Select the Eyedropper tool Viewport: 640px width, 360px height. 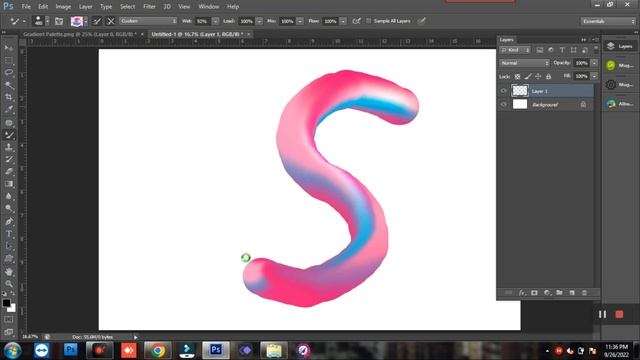tap(9, 109)
